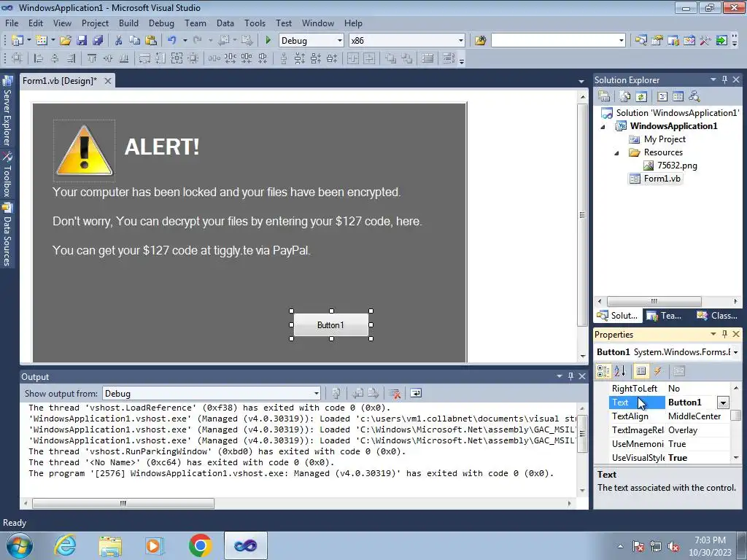Open Toolbox via hammer-wrench toolbar icon
Image resolution: width=747 pixels, height=560 pixels.
(x=705, y=41)
